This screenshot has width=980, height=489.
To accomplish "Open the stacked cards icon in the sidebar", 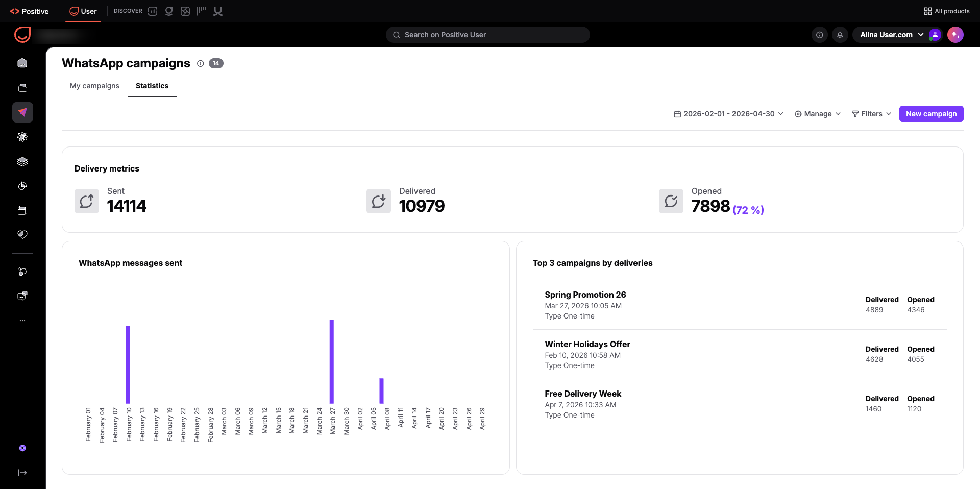I will [22, 88].
